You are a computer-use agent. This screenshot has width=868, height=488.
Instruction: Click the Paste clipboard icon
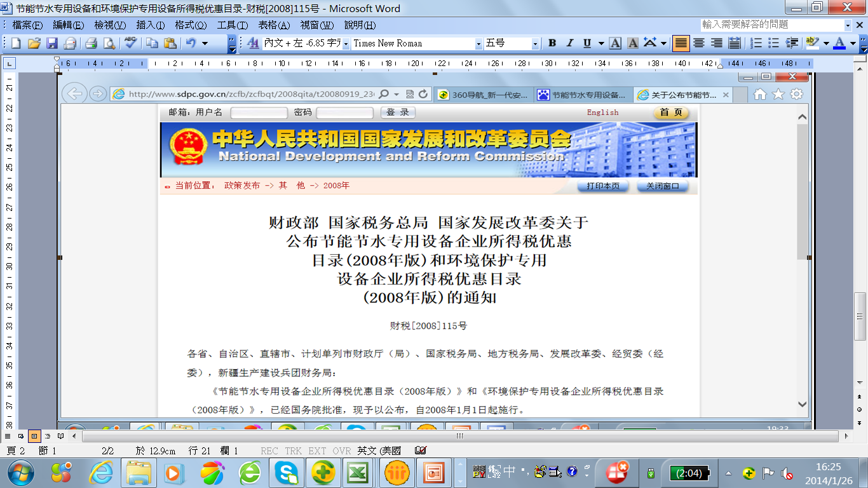point(170,43)
